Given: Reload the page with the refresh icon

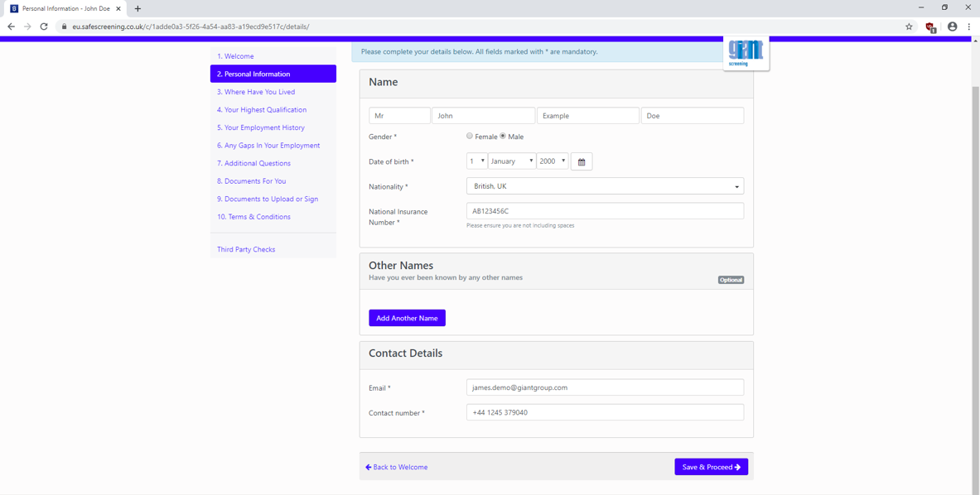Looking at the screenshot, I should pos(44,26).
